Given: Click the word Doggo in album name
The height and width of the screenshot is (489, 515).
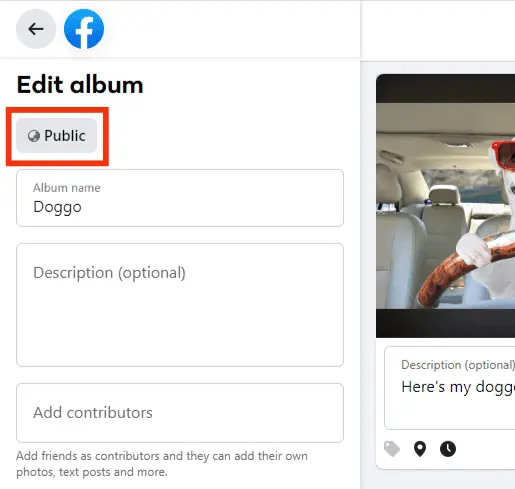Looking at the screenshot, I should pos(57,207).
